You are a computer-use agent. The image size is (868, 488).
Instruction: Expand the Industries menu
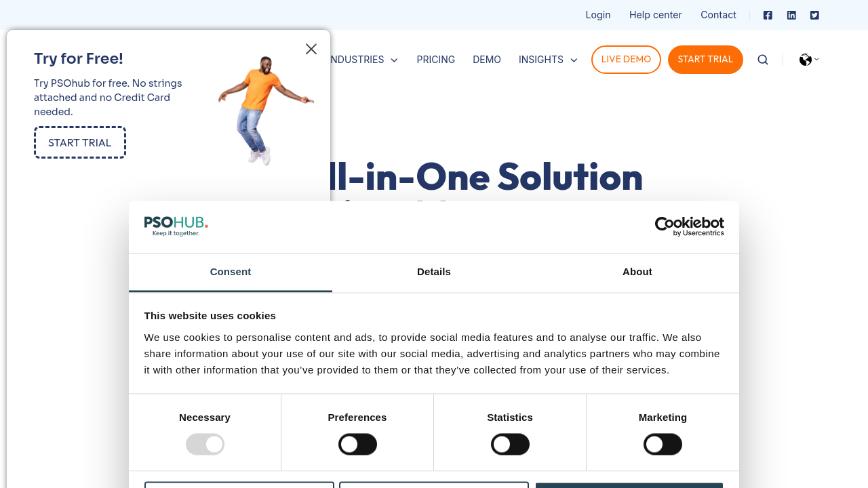[363, 60]
